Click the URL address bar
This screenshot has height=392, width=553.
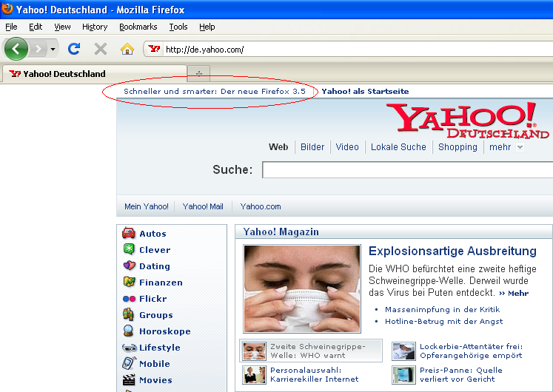click(355, 50)
